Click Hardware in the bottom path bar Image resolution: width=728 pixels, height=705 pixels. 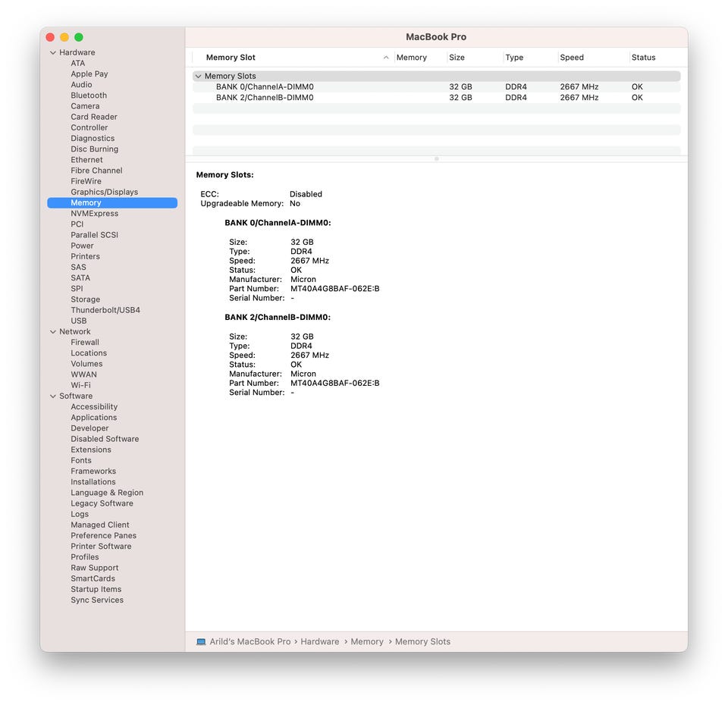(x=320, y=642)
